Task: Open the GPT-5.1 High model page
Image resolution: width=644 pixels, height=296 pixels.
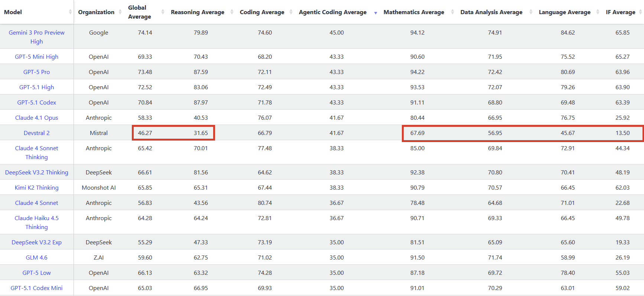Action: (x=37, y=87)
